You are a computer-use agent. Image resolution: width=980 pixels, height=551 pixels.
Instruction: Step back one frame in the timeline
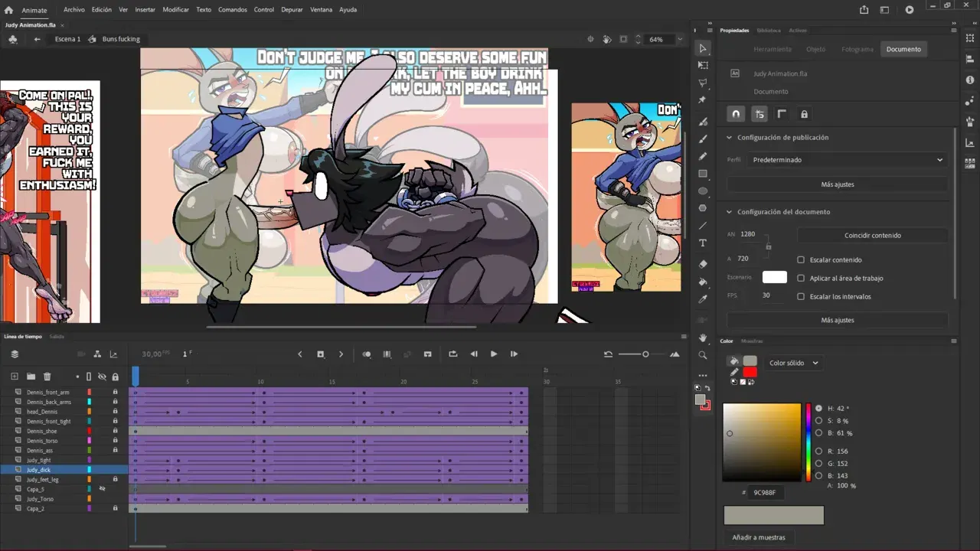tap(474, 354)
